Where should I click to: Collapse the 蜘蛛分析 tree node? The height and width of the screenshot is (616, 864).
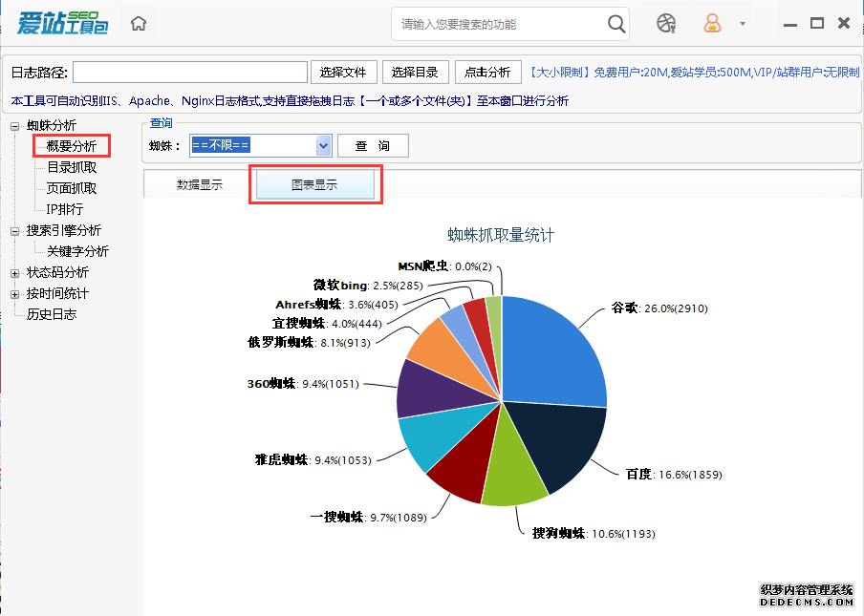(14, 126)
